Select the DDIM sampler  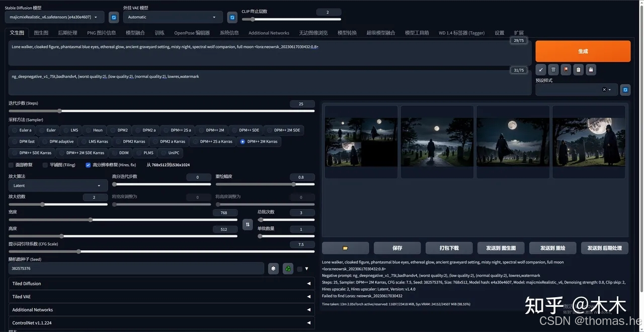120,153
